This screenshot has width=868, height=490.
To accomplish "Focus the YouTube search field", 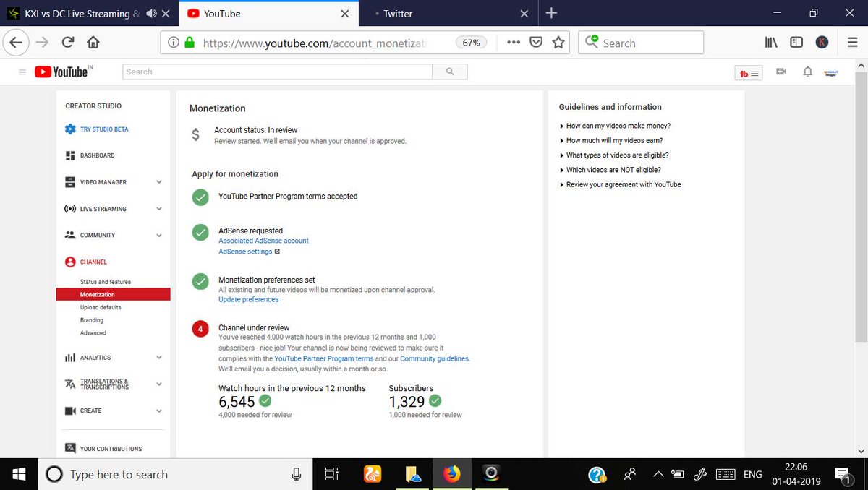I will point(278,72).
